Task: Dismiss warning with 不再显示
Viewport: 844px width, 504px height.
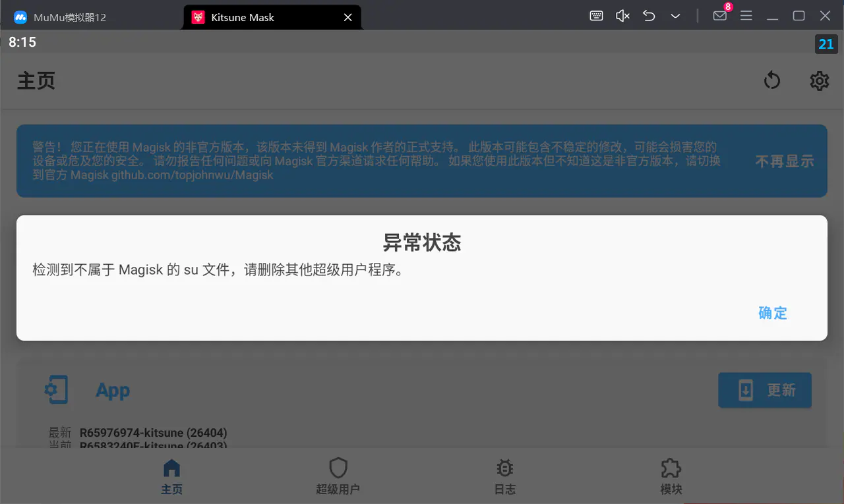Action: click(x=785, y=161)
